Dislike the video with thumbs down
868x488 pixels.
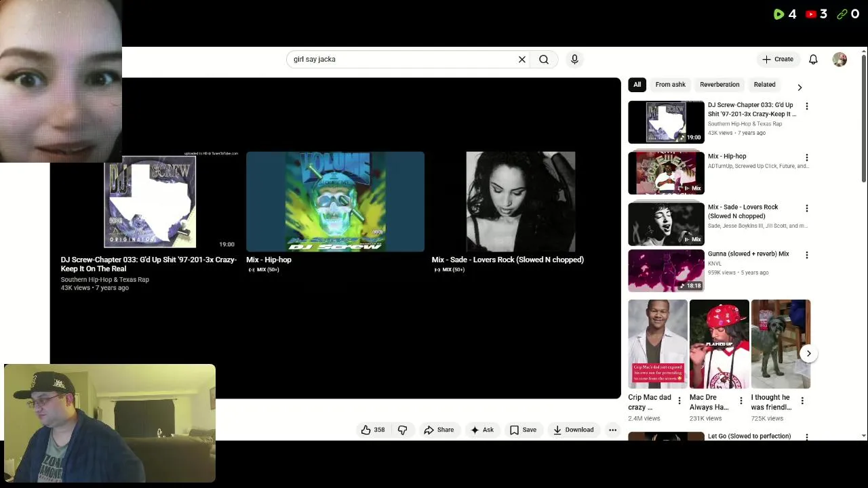coord(402,430)
